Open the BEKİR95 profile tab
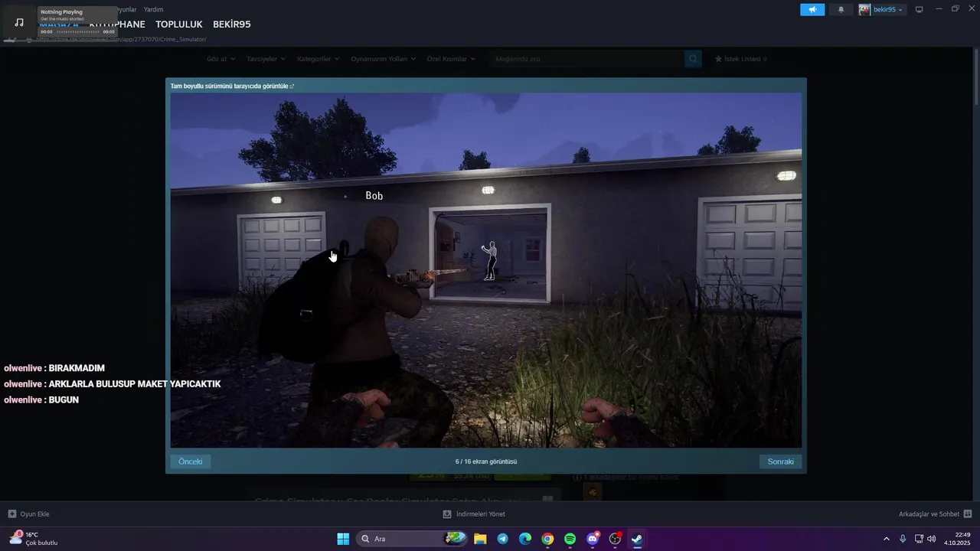The height and width of the screenshot is (551, 980). (232, 24)
